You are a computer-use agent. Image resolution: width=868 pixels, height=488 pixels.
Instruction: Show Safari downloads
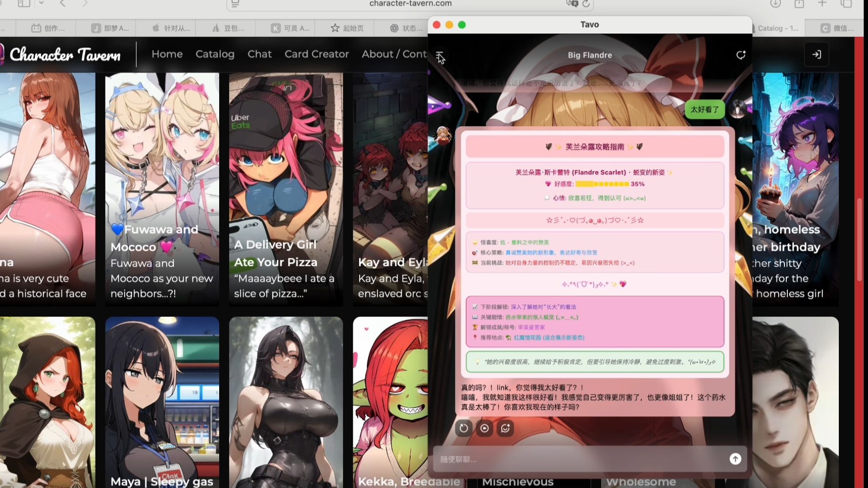(775, 4)
